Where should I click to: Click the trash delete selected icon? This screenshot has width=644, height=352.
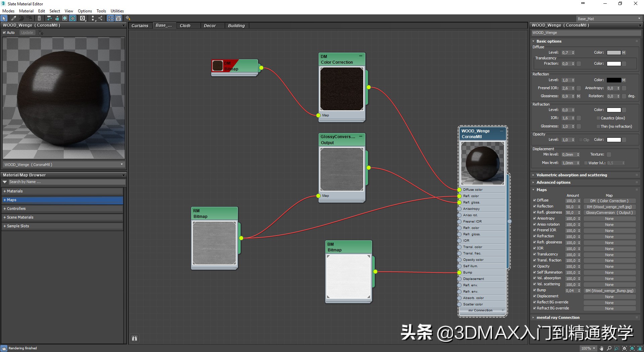tap(39, 18)
